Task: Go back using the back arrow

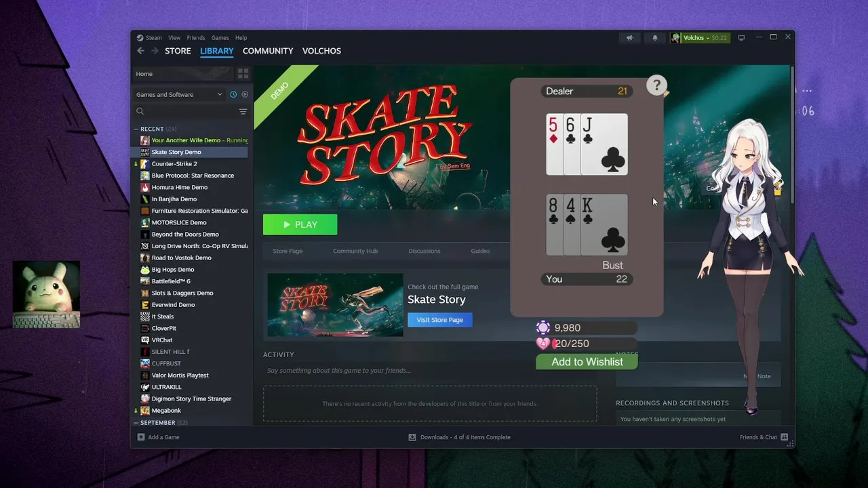Action: (140, 51)
